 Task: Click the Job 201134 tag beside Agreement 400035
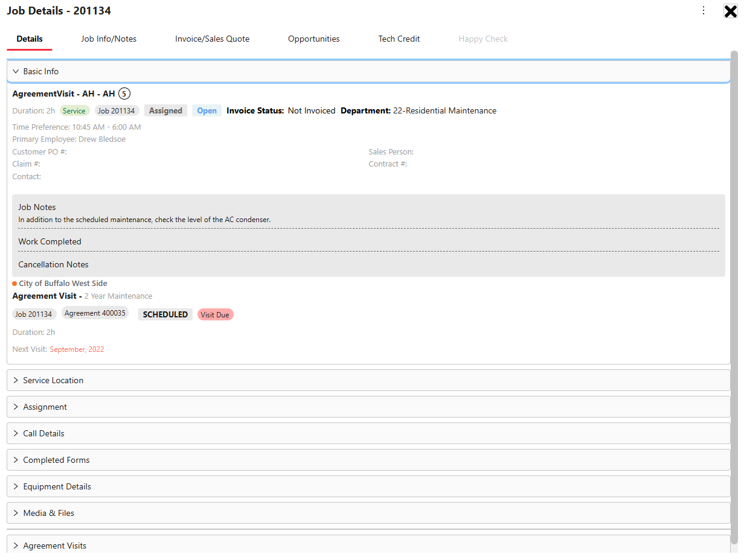34,314
